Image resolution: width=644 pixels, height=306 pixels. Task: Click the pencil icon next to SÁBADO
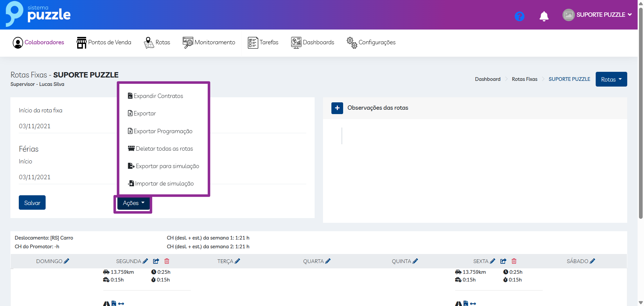coord(592,261)
